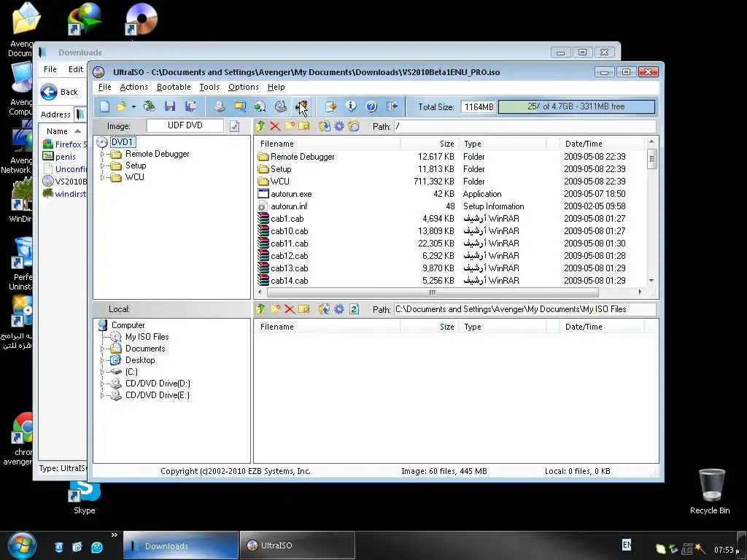Click the UDF DVD image type field

pos(185,125)
